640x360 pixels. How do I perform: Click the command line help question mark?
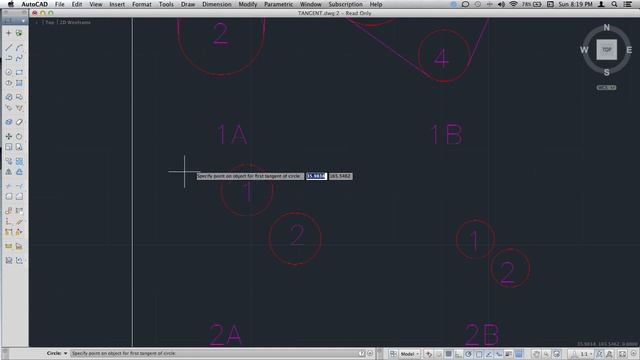click(362, 353)
